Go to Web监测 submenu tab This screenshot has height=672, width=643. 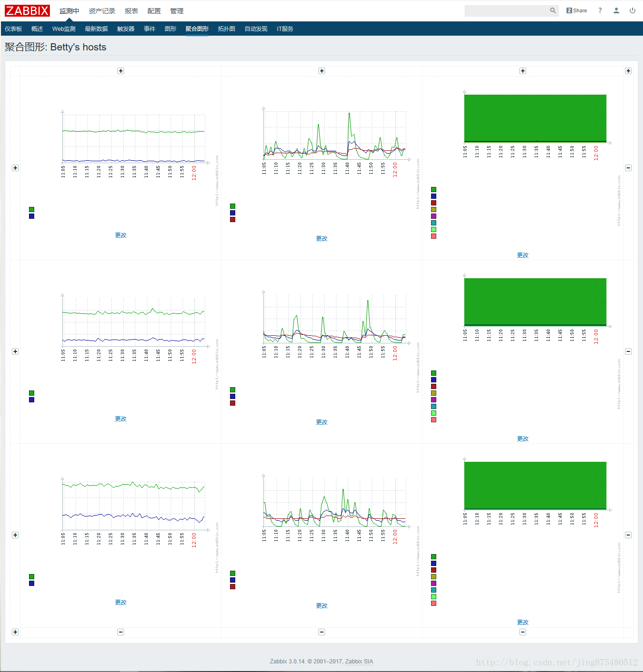(x=64, y=29)
